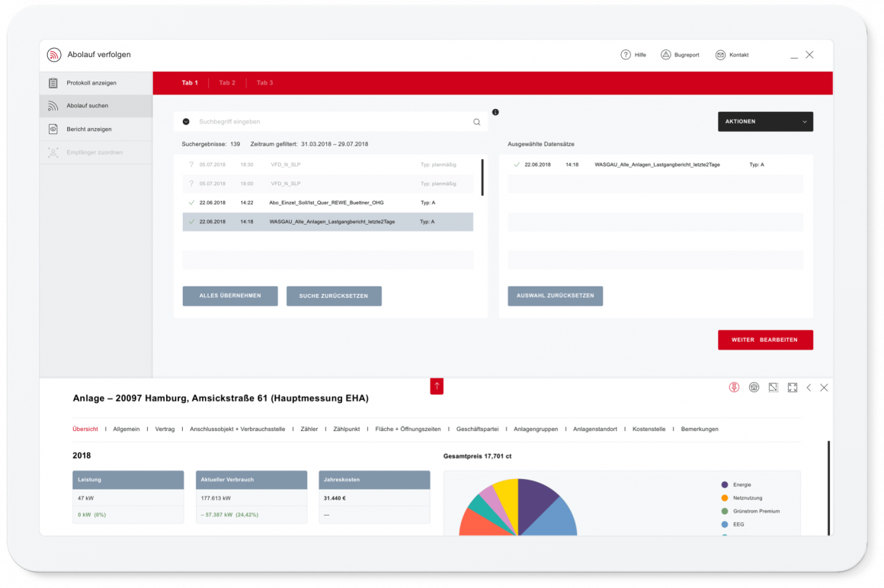Click the SUCHE ZURÜCKSETZEN button
Image resolution: width=884 pixels, height=588 pixels.
click(334, 296)
